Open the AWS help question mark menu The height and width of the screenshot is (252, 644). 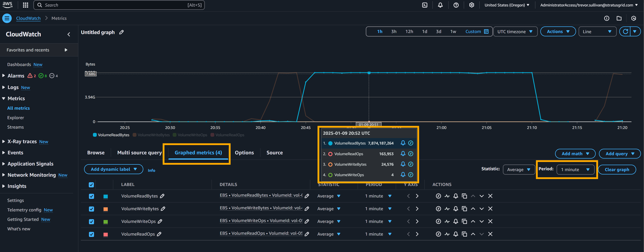click(x=456, y=5)
